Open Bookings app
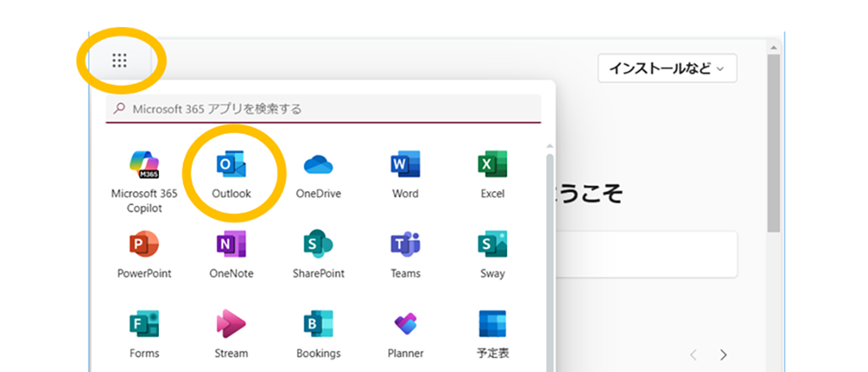 pyautogui.click(x=319, y=325)
